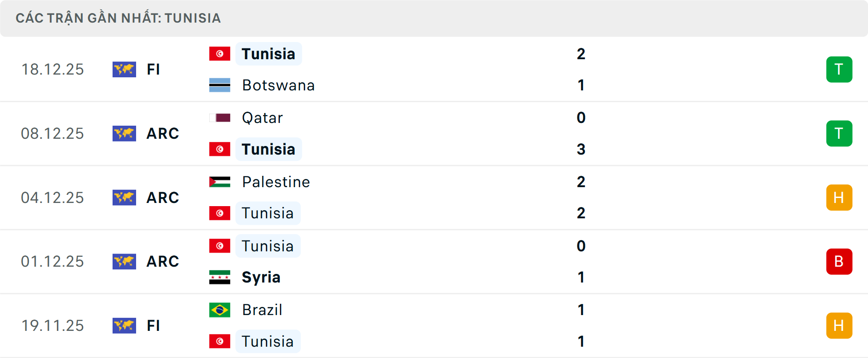The image size is (868, 358).
Task: Open the Brazil team link
Action: [x=262, y=310]
